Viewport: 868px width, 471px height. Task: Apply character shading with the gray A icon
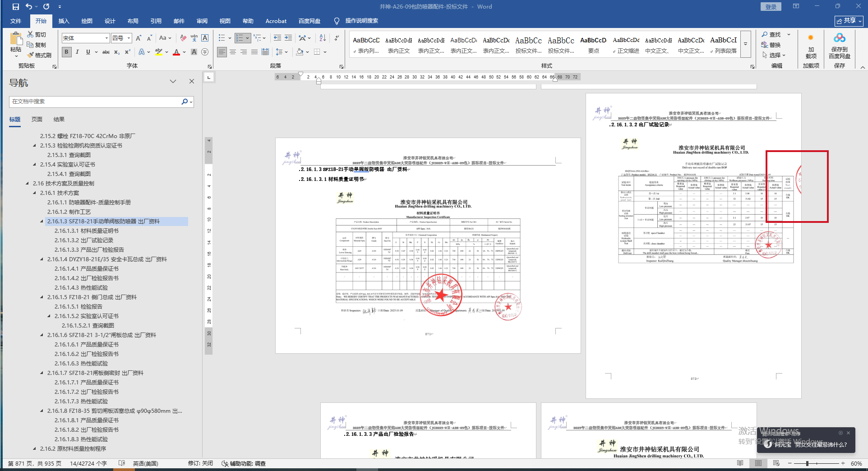194,52
